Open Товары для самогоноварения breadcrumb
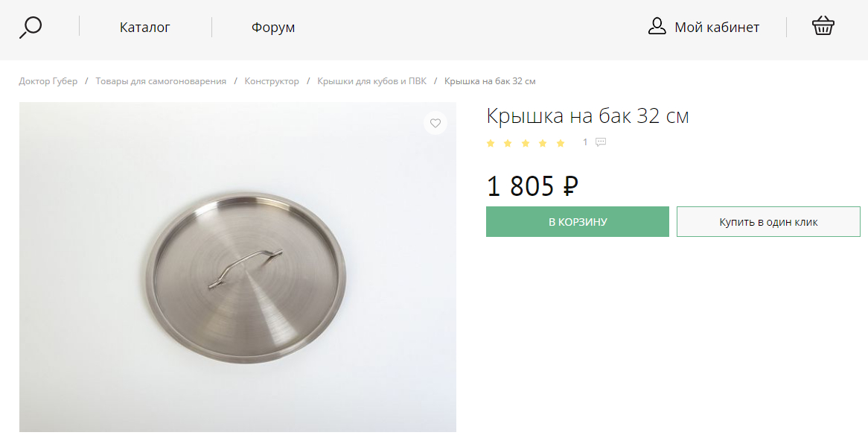 (161, 81)
